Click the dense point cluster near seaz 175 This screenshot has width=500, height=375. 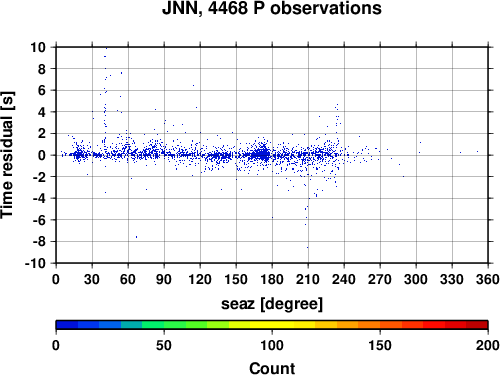263,154
